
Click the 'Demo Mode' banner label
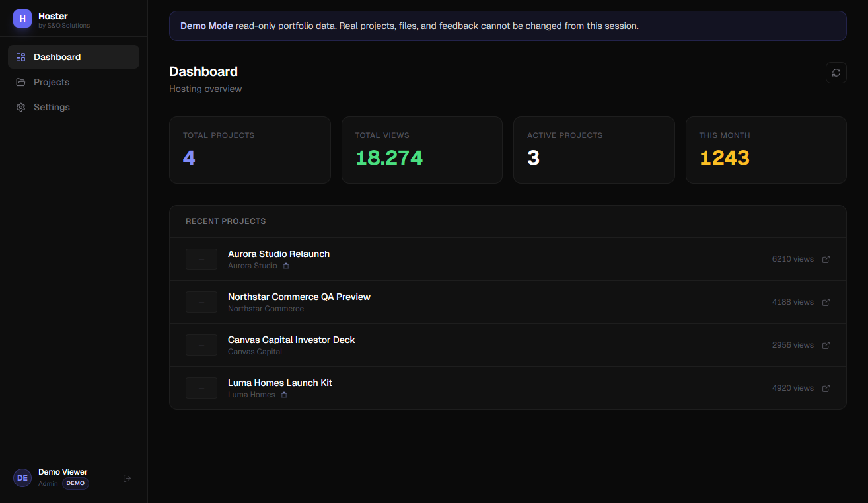[x=207, y=26]
